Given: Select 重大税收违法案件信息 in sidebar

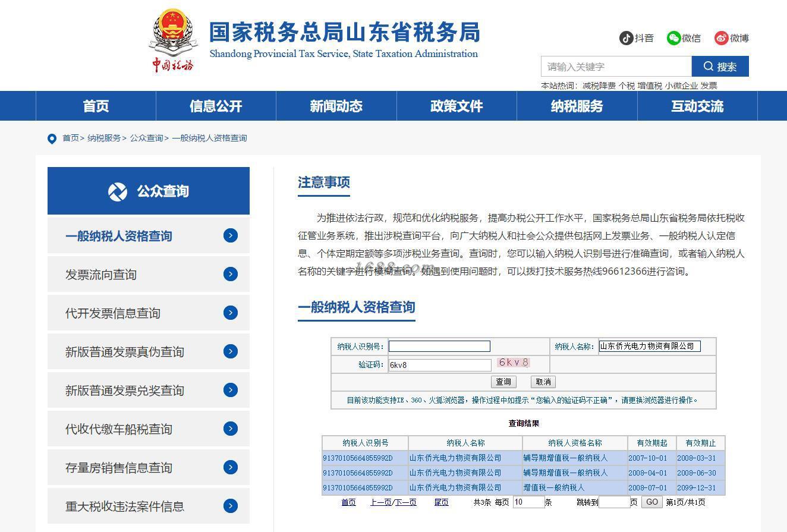Looking at the screenshot, I should coord(149,506).
